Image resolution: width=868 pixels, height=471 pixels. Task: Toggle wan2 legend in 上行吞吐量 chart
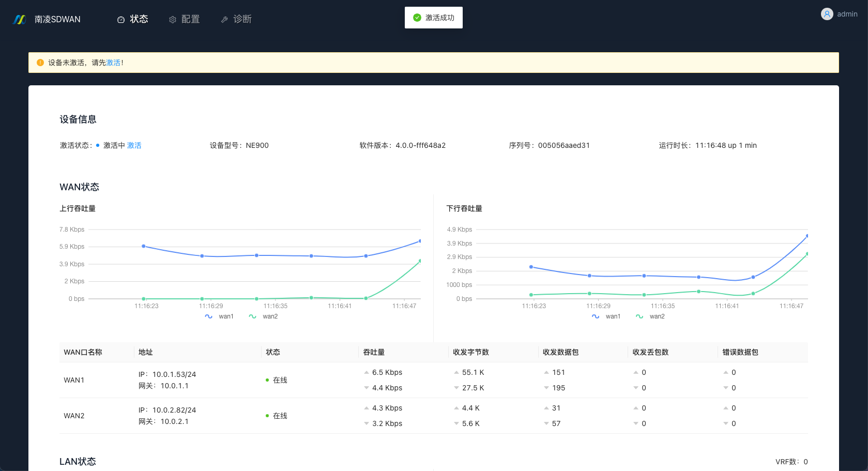pyautogui.click(x=263, y=316)
